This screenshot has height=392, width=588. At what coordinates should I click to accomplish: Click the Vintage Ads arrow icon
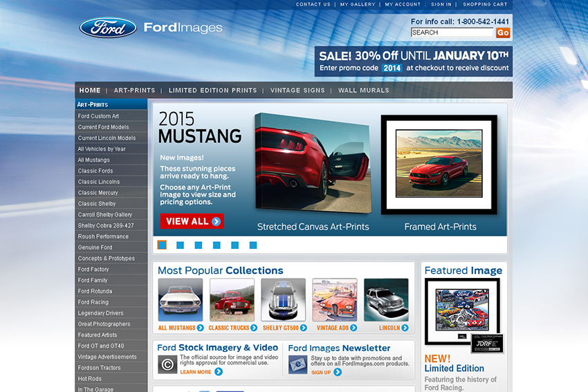pos(353,328)
